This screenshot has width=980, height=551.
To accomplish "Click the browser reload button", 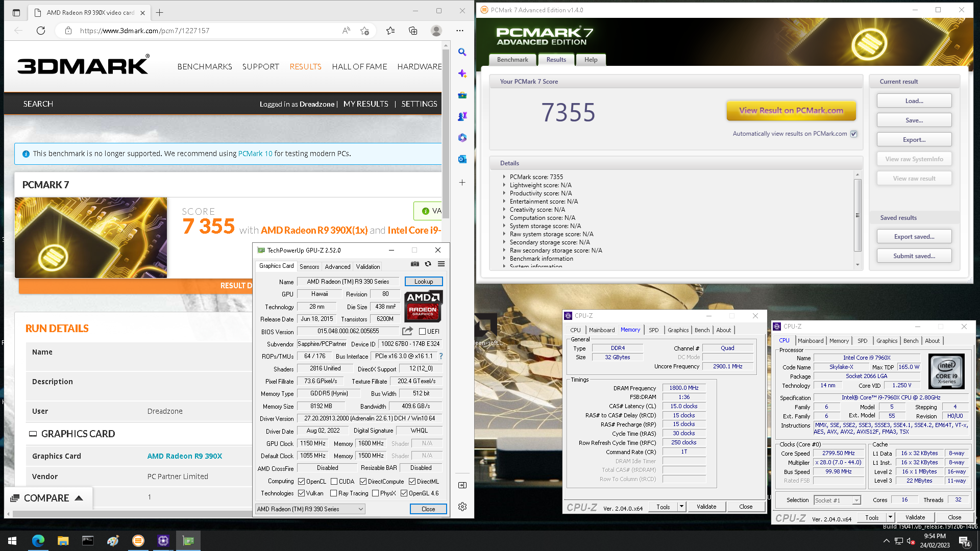I will click(41, 31).
